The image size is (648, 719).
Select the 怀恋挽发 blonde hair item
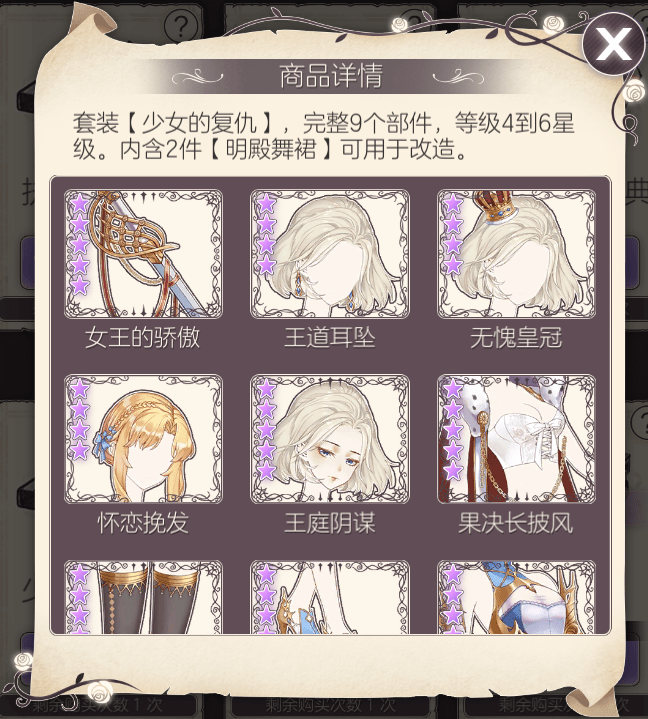[143, 439]
